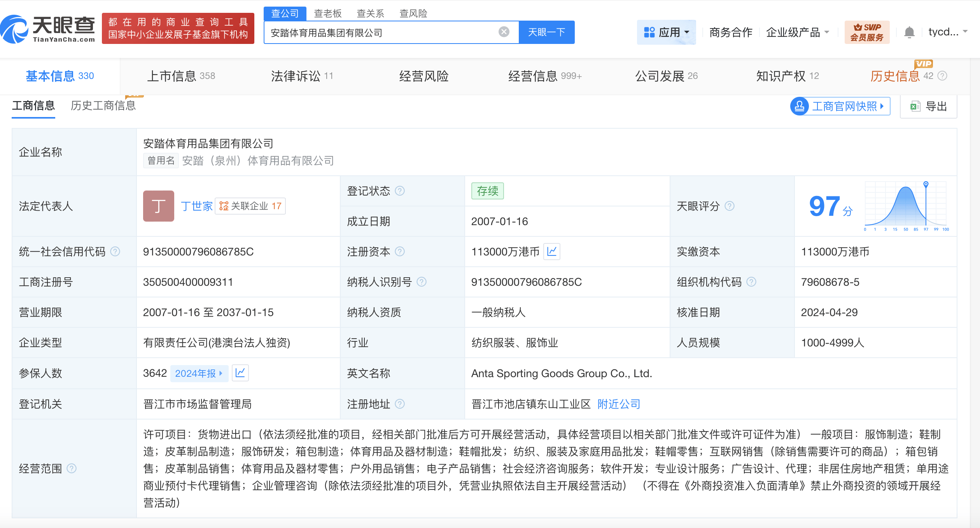Click the notification bell icon

[x=909, y=32]
